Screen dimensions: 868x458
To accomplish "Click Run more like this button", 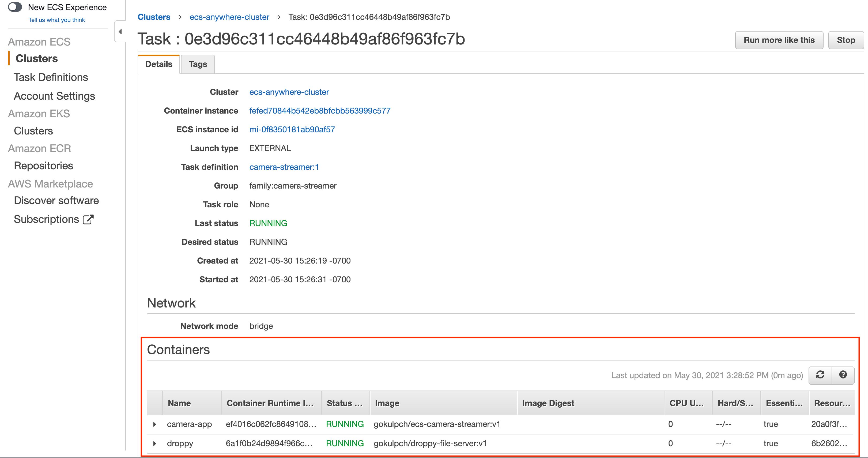I will [779, 40].
